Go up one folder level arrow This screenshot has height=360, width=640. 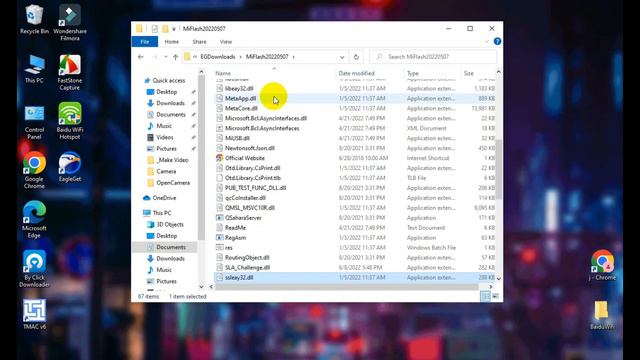point(176,57)
